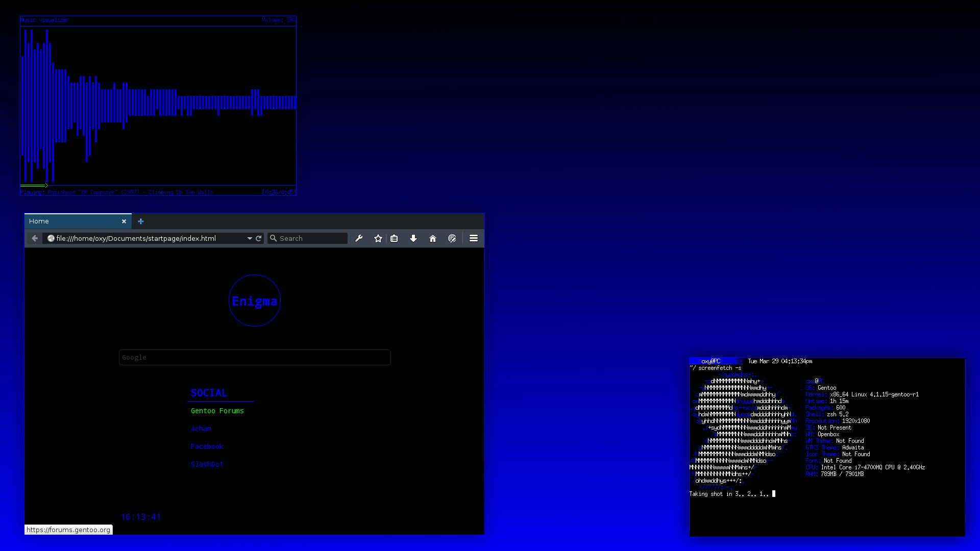980x551 pixels.
Task: Click the oxy@PC prompt label in terminal
Action: pos(711,361)
